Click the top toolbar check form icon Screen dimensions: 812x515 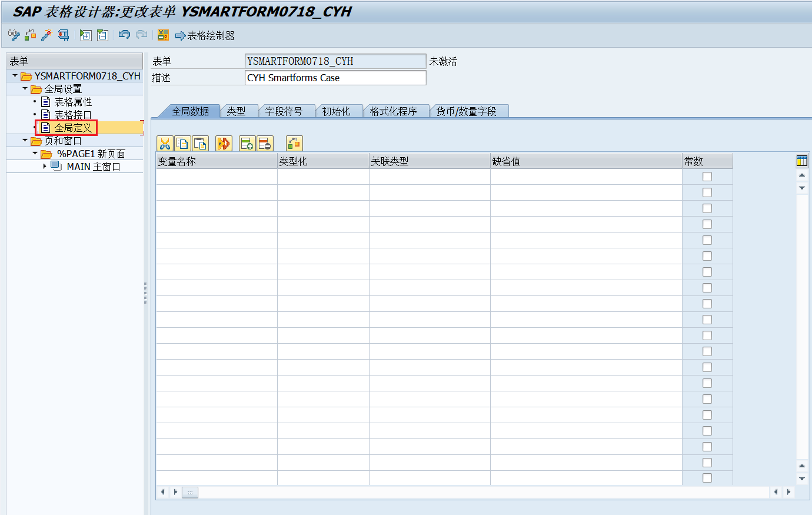(30, 35)
